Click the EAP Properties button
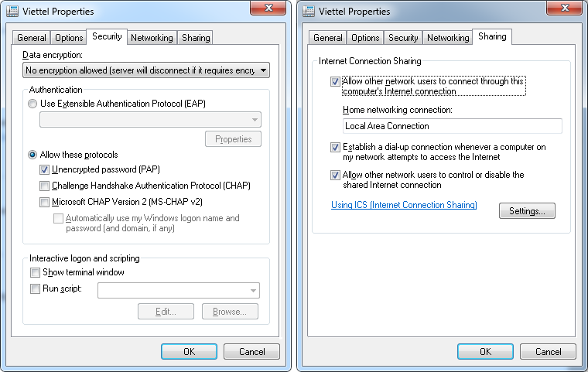 click(233, 139)
